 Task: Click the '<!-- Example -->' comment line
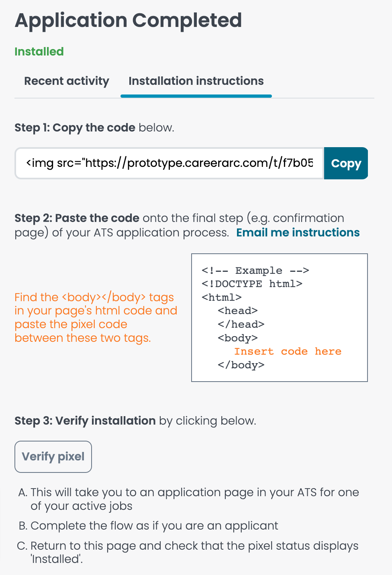pyautogui.click(x=255, y=271)
